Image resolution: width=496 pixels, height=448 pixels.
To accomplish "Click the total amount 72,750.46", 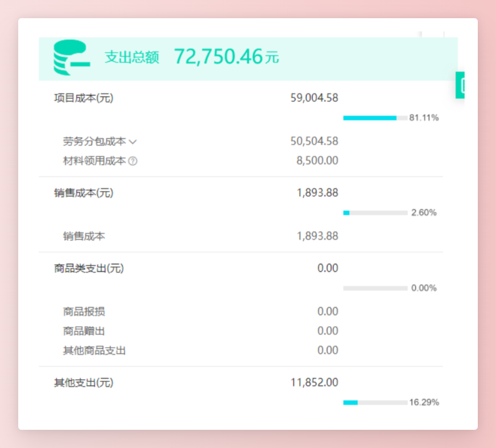I will 218,57.
